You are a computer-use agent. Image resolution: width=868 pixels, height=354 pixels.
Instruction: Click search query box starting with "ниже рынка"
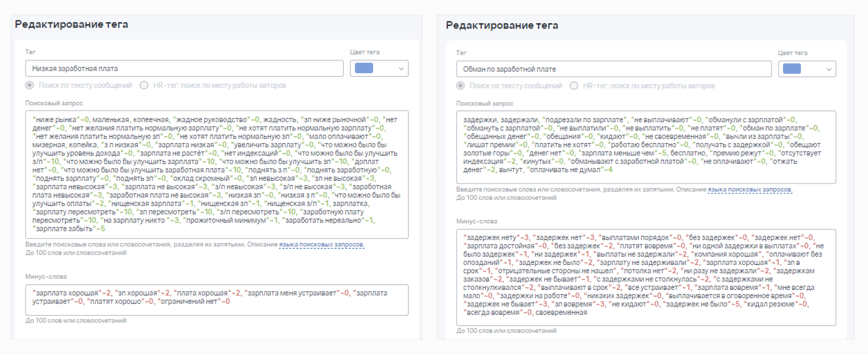(x=217, y=174)
